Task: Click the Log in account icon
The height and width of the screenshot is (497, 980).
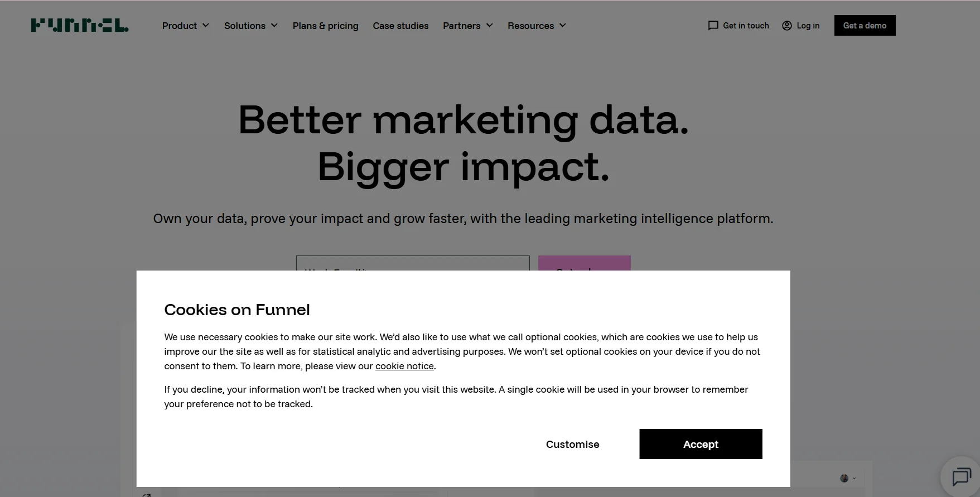Action: click(786, 25)
